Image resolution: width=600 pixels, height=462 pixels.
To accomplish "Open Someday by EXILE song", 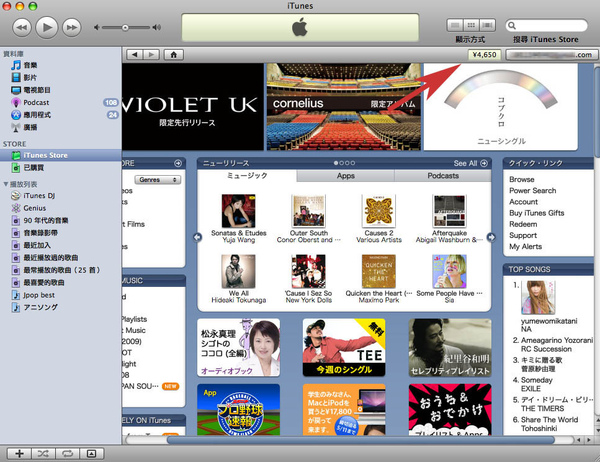I will pyautogui.click(x=536, y=384).
